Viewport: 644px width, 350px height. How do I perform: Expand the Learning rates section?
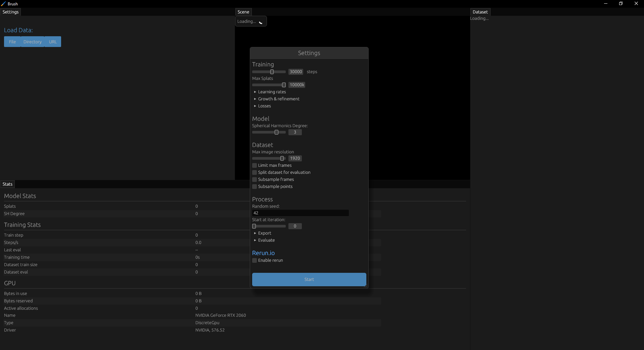pyautogui.click(x=272, y=92)
